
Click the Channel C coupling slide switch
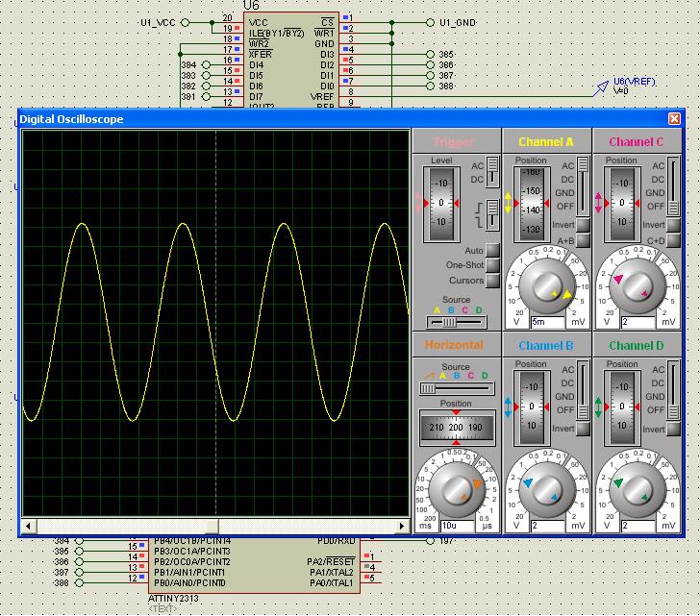point(673,185)
